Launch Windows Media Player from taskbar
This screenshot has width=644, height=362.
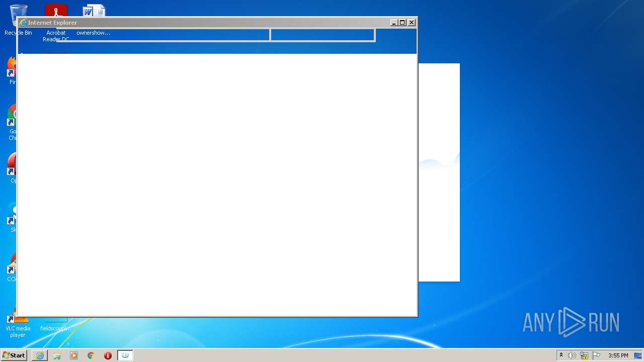(x=74, y=355)
